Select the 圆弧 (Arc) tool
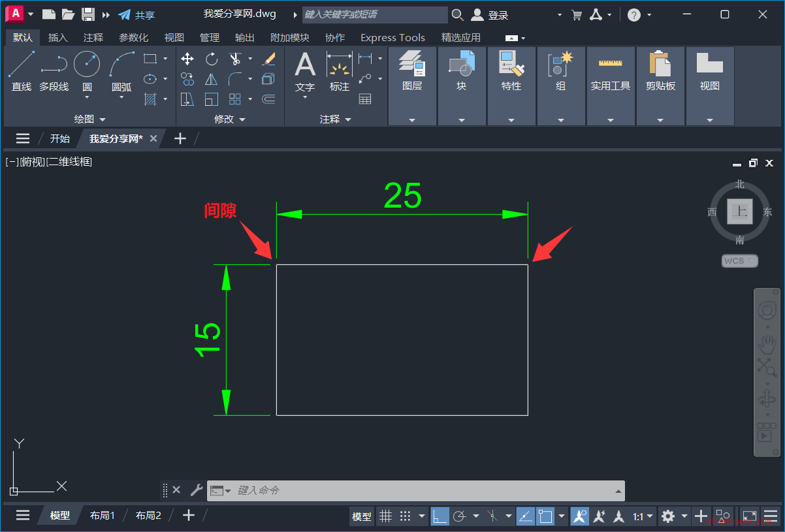 point(121,71)
